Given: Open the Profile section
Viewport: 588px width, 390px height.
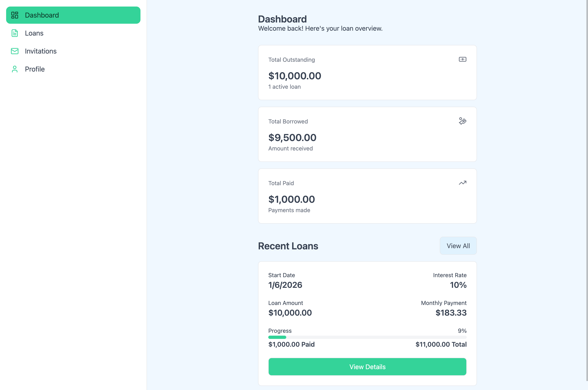Looking at the screenshot, I should 35,69.
